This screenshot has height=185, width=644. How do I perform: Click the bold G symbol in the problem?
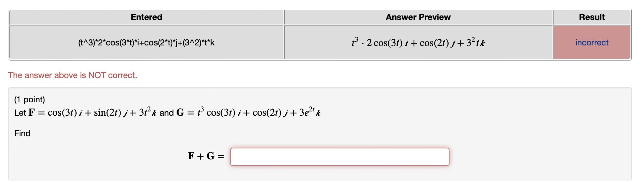180,112
